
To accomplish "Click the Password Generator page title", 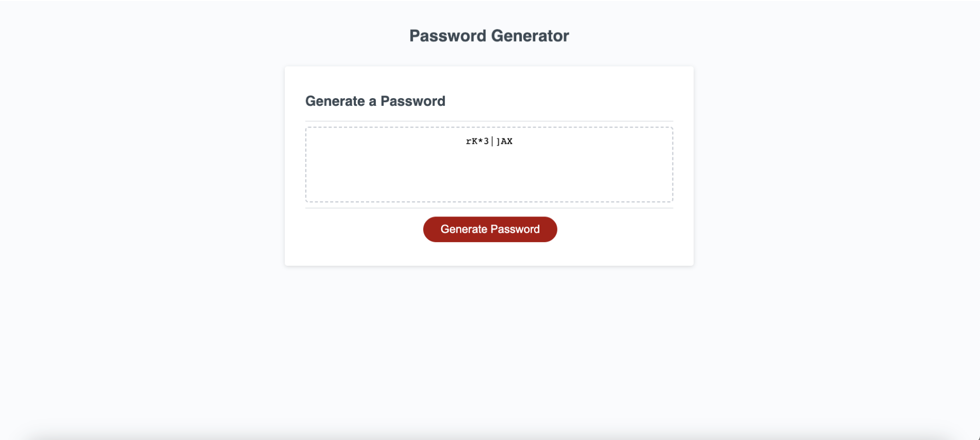I will pyautogui.click(x=489, y=35).
